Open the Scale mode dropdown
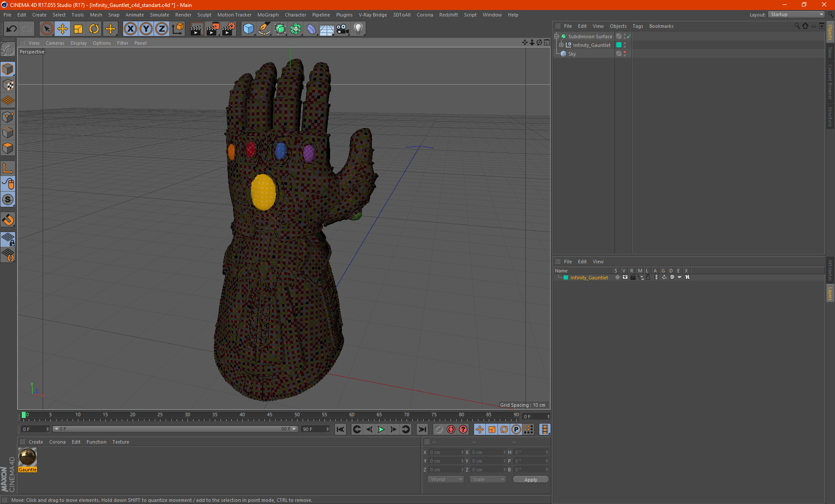 point(488,479)
